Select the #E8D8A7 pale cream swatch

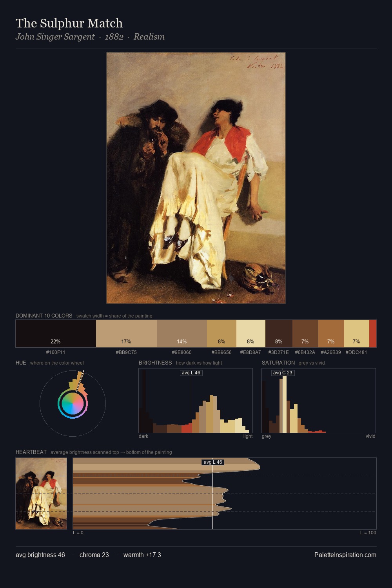[x=251, y=334]
